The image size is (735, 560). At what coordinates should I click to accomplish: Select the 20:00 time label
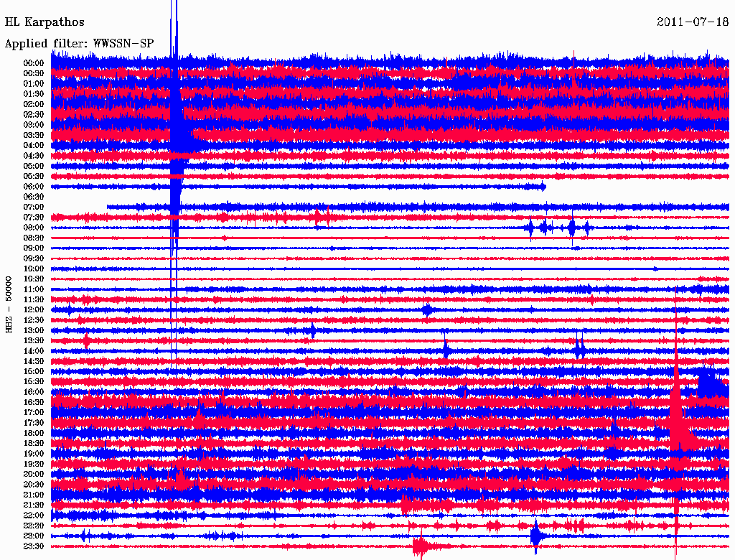pyautogui.click(x=34, y=474)
